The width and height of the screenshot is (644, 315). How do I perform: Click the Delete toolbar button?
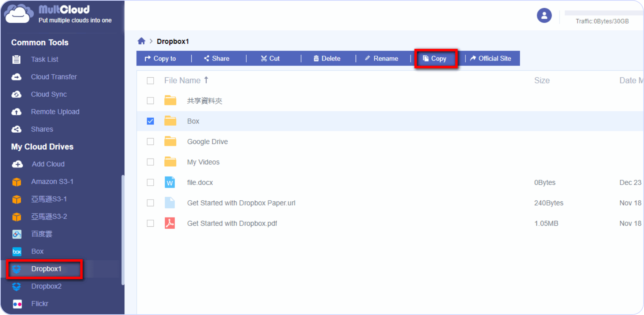coord(327,59)
